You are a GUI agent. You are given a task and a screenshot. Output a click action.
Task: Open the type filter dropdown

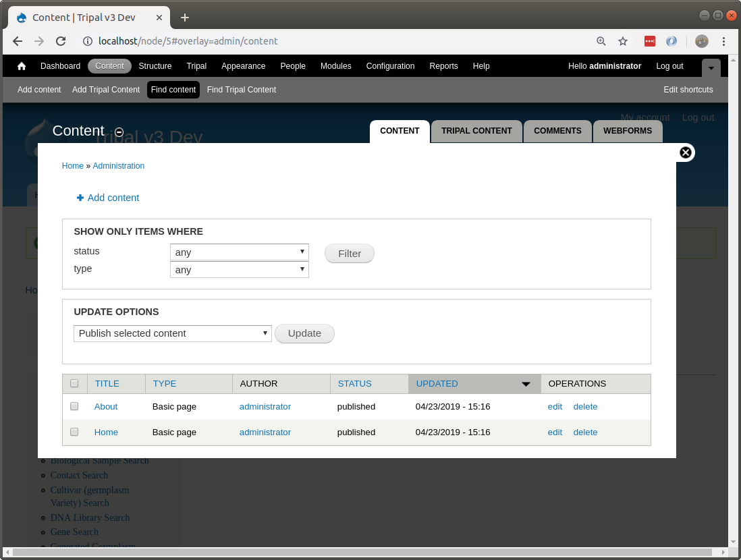(239, 270)
